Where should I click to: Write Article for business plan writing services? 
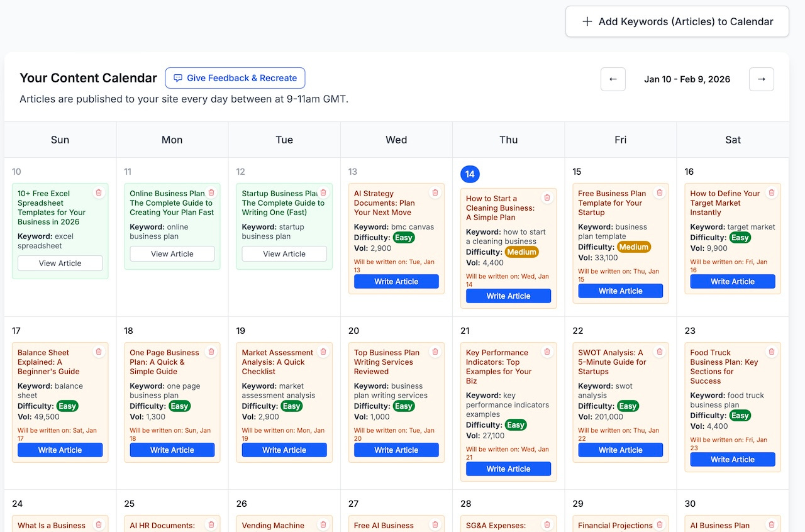tap(396, 450)
